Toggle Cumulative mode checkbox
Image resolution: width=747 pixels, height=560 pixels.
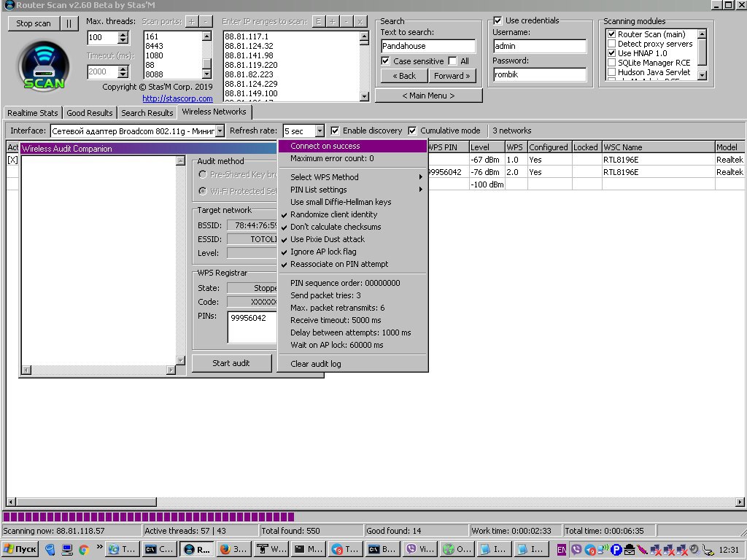[412, 131]
